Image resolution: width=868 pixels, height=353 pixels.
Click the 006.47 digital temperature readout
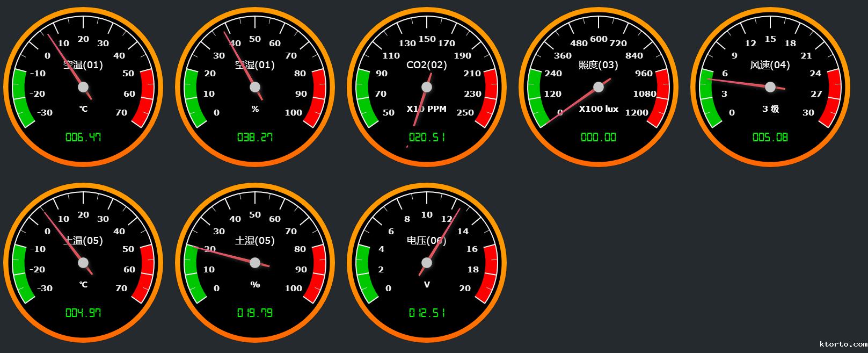tap(83, 138)
